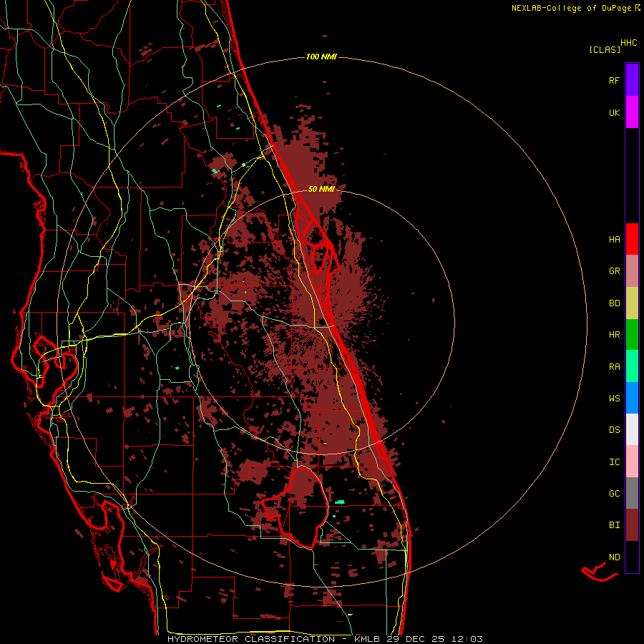Viewport: 644px width, 644px height.
Task: Click the 29 DEC 25 date text
Action: pos(416,639)
